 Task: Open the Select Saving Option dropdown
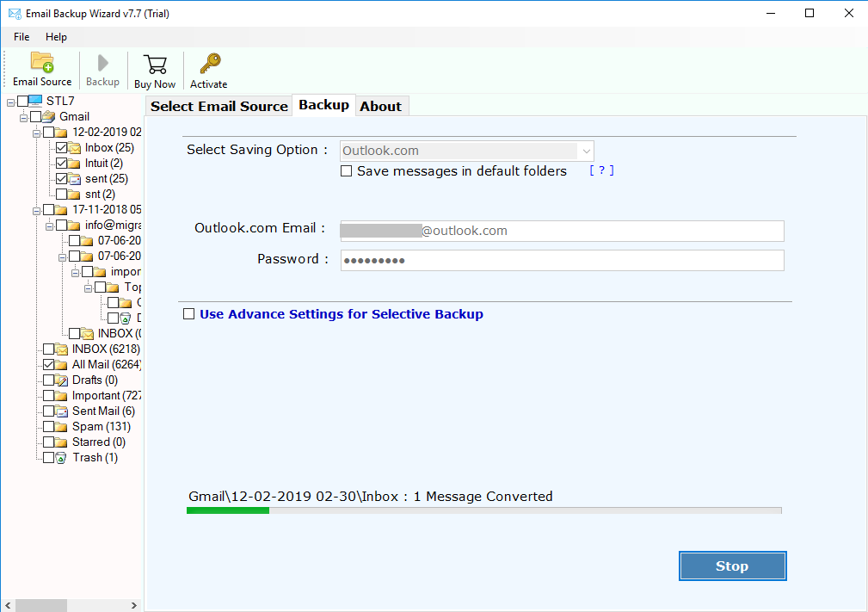(x=466, y=151)
